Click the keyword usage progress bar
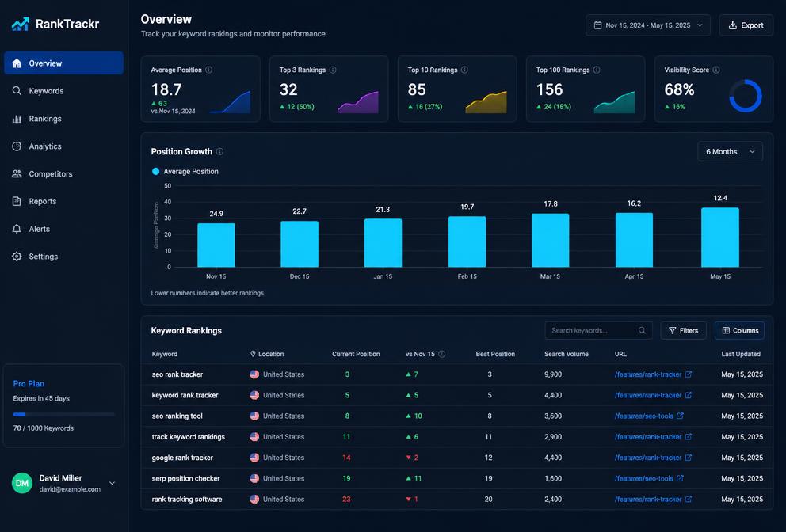The image size is (786, 532). [x=63, y=414]
